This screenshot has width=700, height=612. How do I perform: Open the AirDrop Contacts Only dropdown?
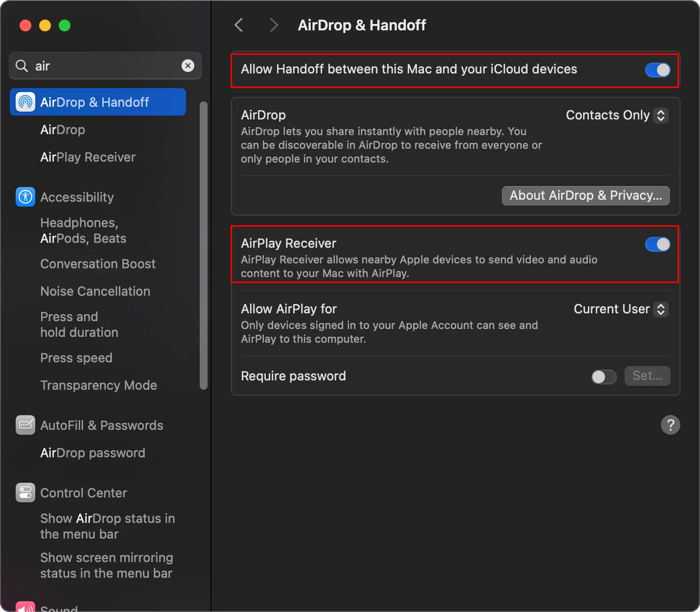[617, 115]
